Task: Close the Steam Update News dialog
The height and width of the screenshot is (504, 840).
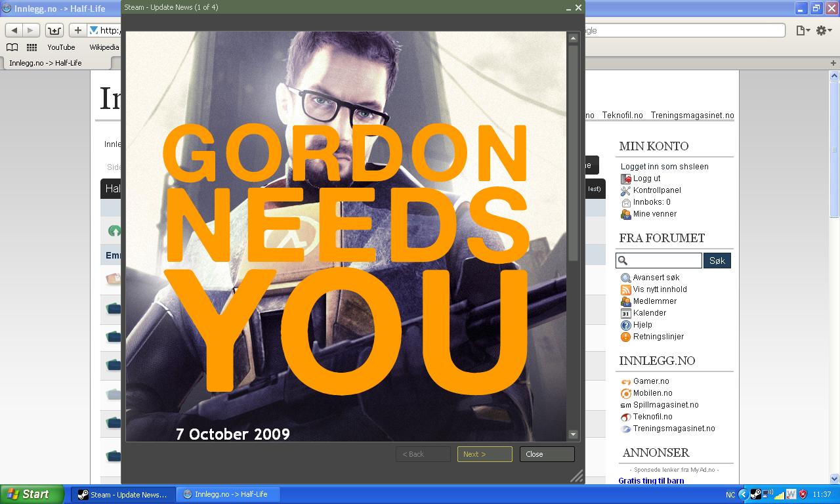Action: coord(547,454)
